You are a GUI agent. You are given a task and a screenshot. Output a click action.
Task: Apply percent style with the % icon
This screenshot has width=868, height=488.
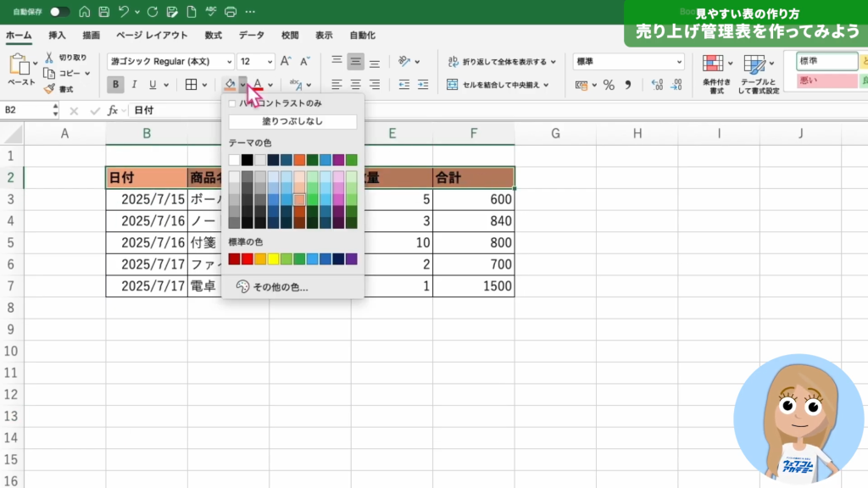[x=607, y=85]
